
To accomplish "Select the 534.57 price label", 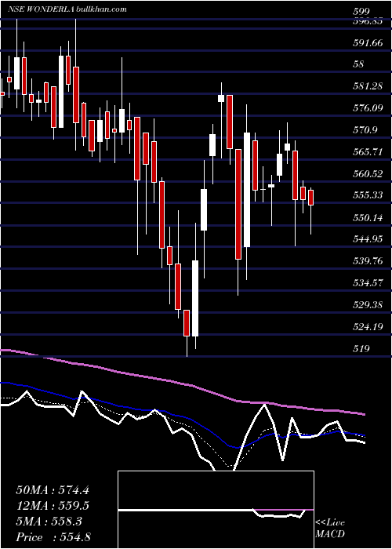I will point(368,283).
